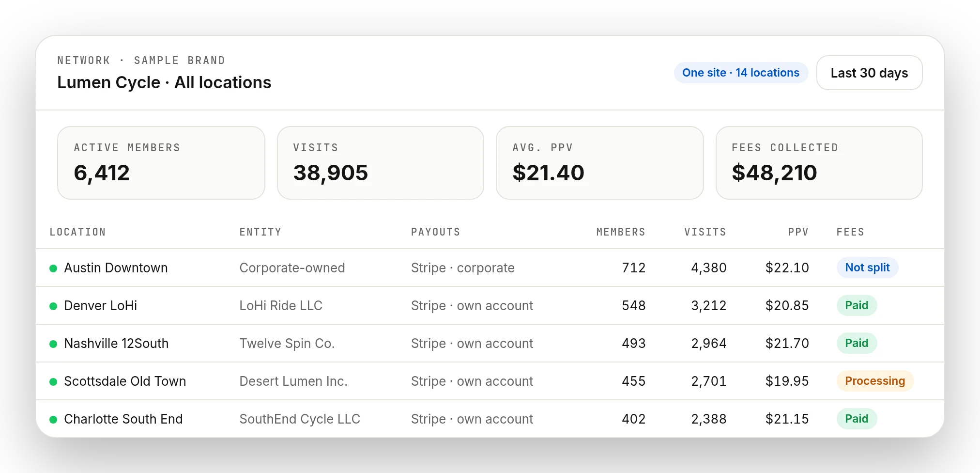
Task: Click the Corporate-owned entity cell
Action: (x=292, y=268)
